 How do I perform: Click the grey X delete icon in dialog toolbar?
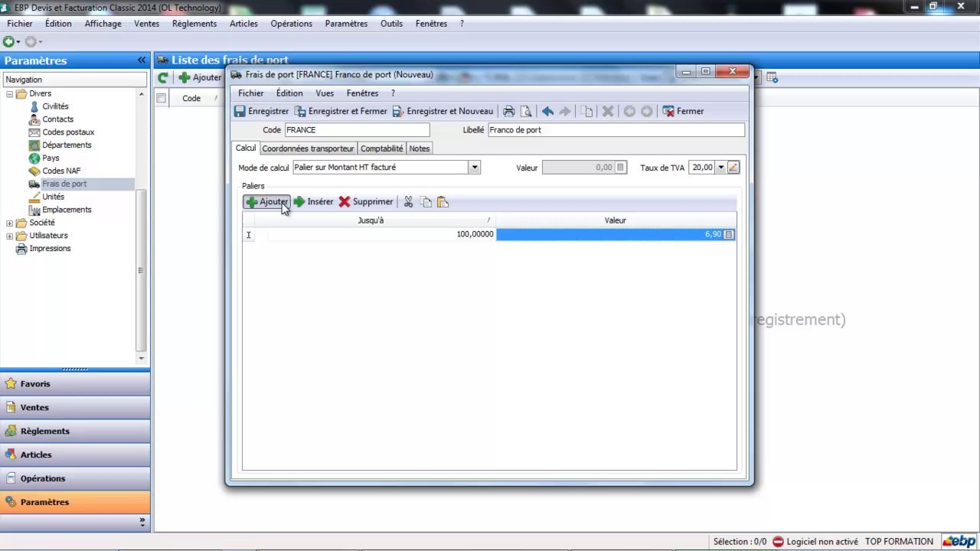608,111
